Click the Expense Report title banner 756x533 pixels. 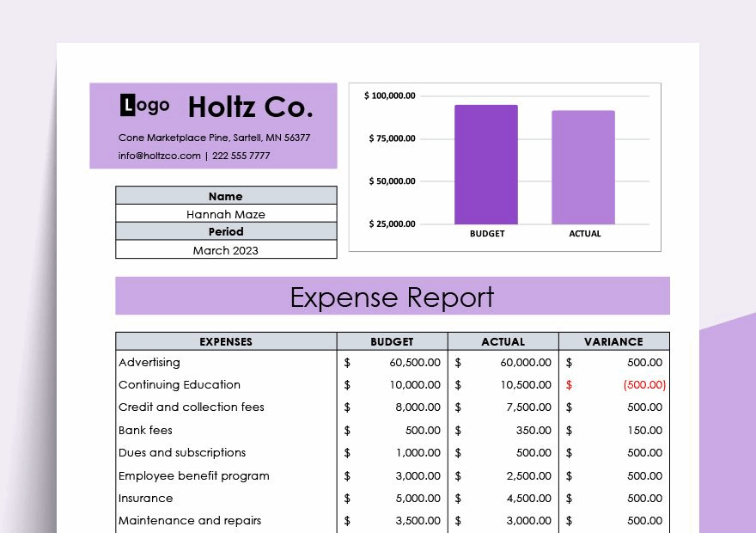(x=392, y=297)
